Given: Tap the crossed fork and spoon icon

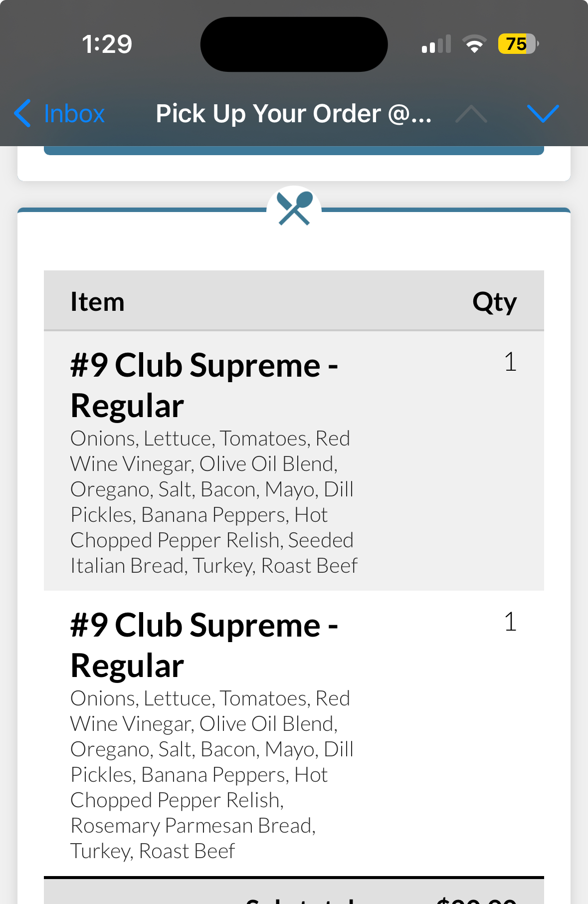Looking at the screenshot, I should coord(294,209).
